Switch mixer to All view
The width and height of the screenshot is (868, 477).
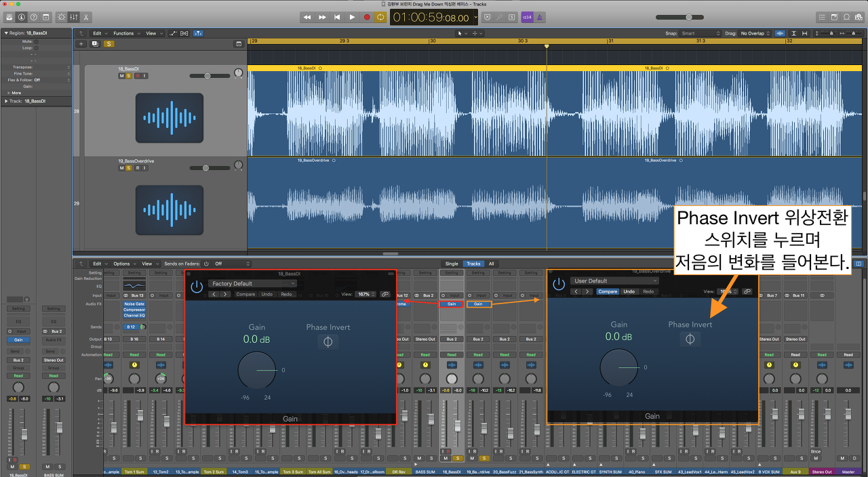click(x=491, y=264)
